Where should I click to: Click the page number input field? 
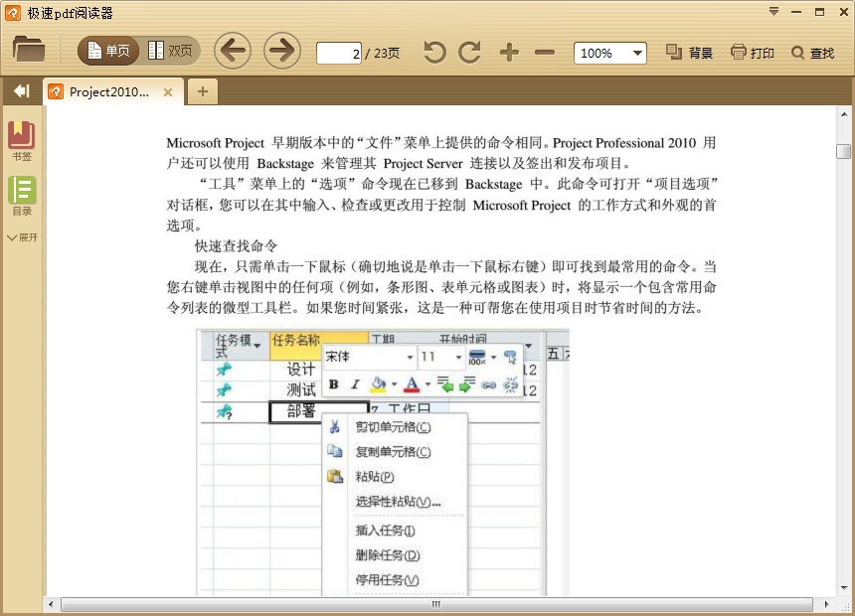click(x=339, y=53)
